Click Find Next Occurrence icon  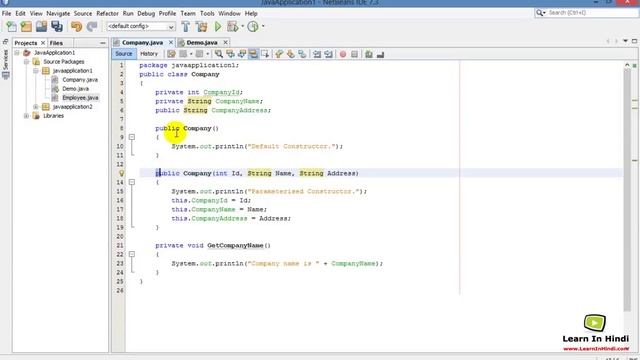[242, 54]
